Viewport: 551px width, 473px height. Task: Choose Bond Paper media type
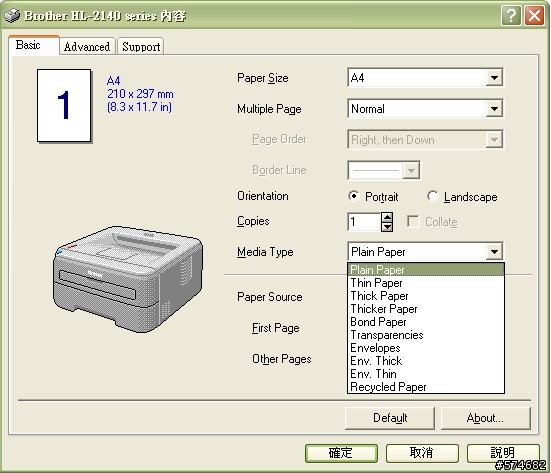point(426,322)
